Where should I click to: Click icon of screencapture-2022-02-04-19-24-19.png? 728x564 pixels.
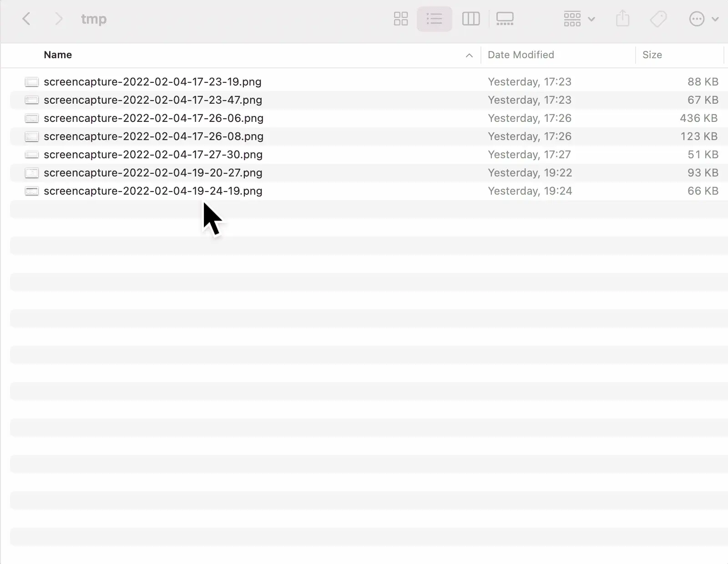coord(32,191)
